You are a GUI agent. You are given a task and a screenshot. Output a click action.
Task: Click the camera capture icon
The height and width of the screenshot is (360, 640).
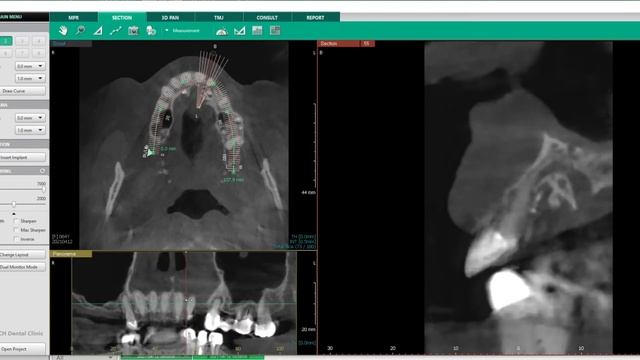[x=133, y=31]
